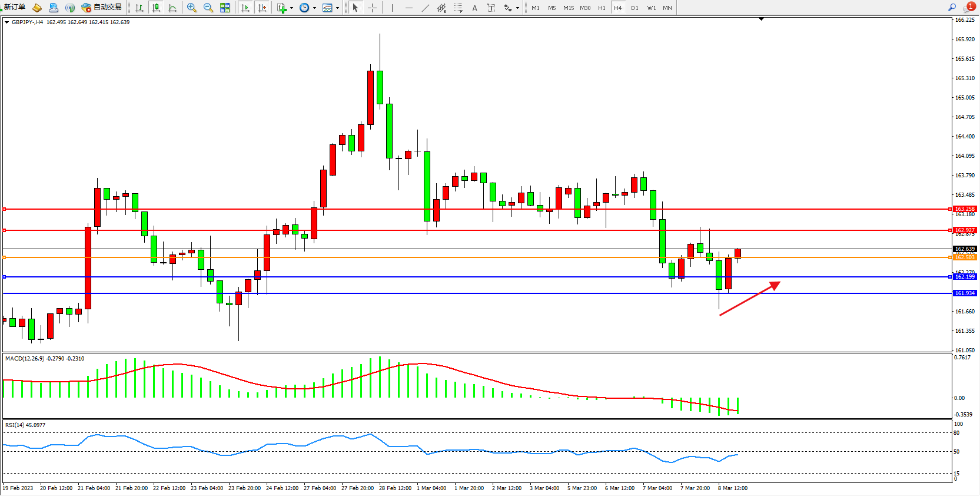This screenshot has width=980, height=496.
Task: Switch to the M15 timeframe
Action: pos(568,8)
